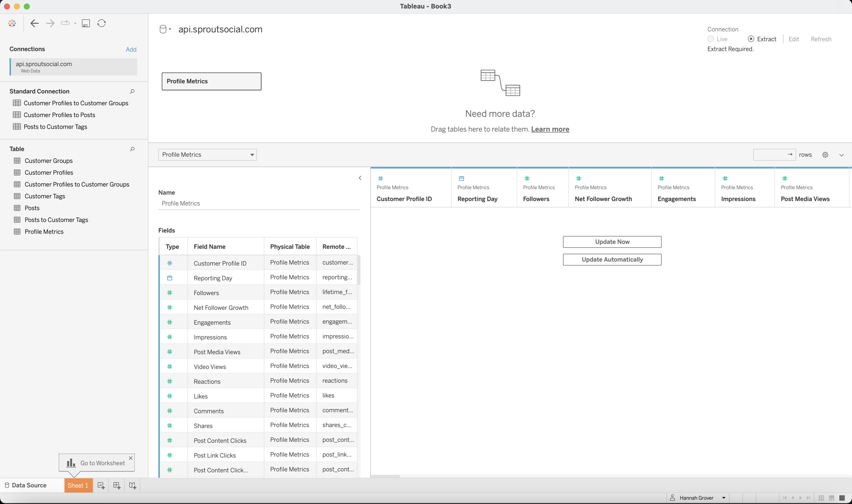Viewport: 852px width, 504px height.
Task: Add a new connection via Add link
Action: (x=131, y=49)
